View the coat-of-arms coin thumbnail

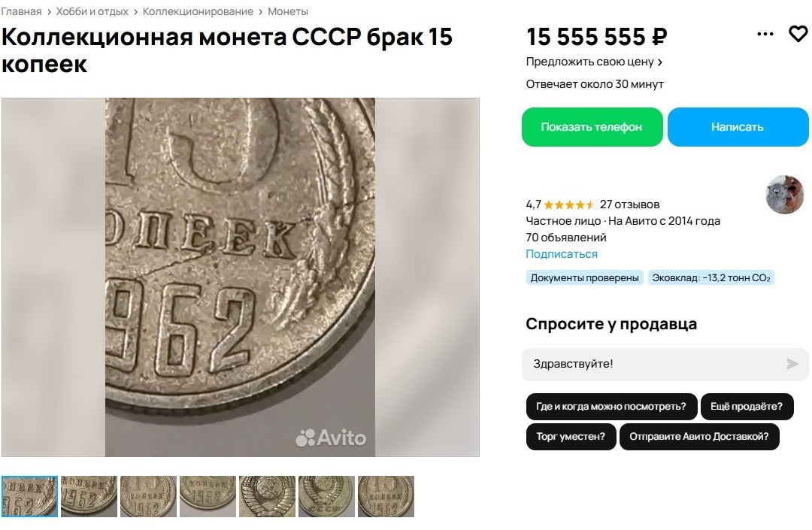[x=267, y=496]
